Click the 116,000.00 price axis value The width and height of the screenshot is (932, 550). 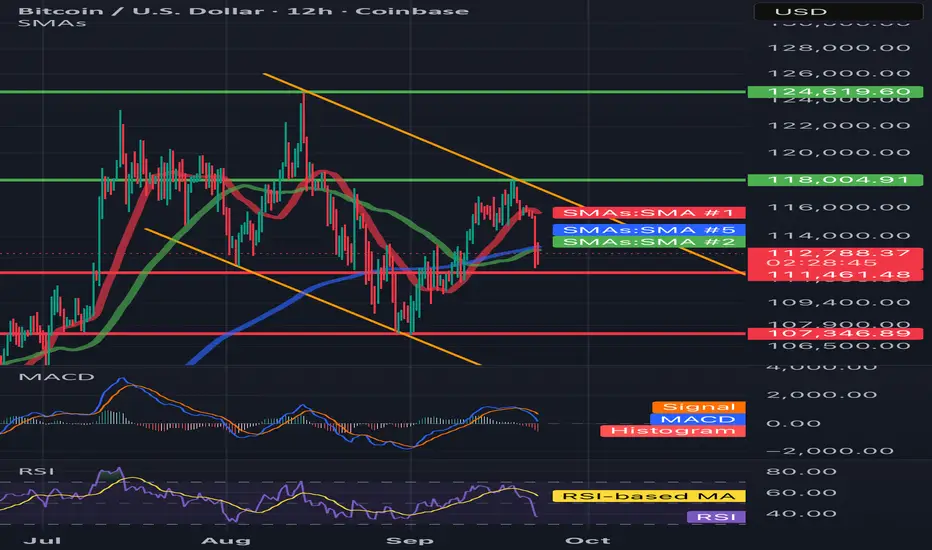(839, 207)
